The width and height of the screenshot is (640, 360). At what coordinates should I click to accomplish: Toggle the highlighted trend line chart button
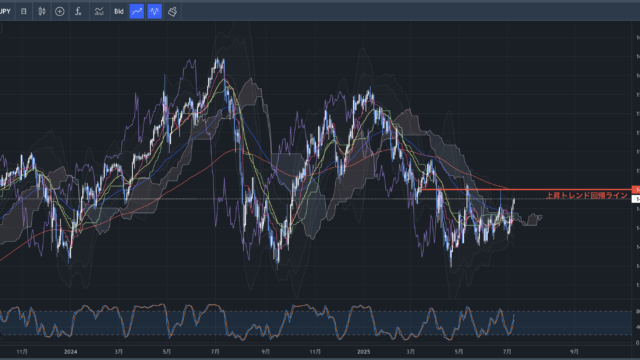click(x=137, y=11)
